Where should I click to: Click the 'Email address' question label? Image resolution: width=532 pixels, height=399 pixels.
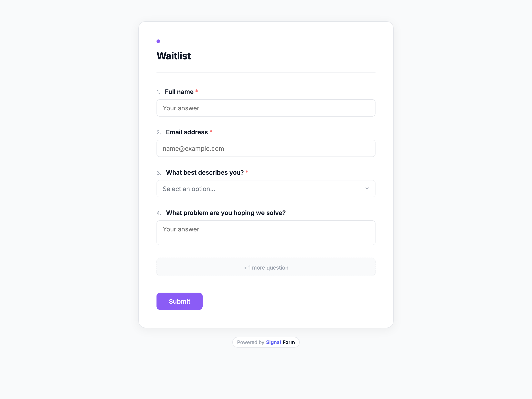click(x=187, y=132)
